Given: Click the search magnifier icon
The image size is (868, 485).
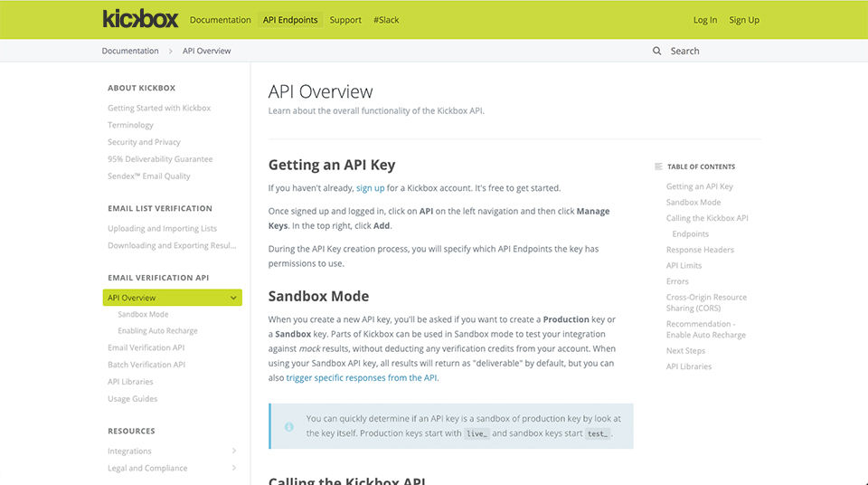Looking at the screenshot, I should click(657, 52).
